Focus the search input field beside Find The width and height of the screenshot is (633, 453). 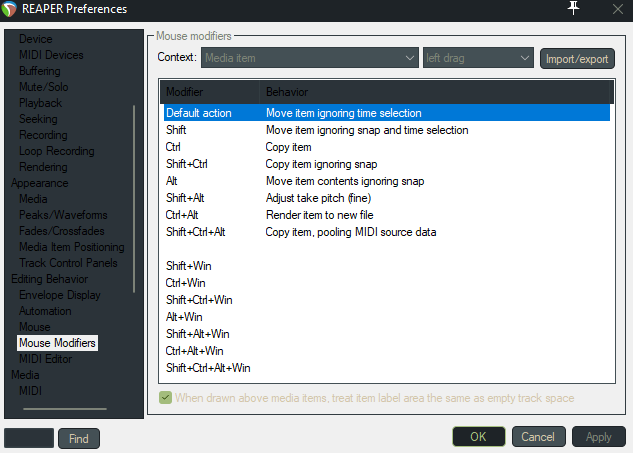coord(29,438)
